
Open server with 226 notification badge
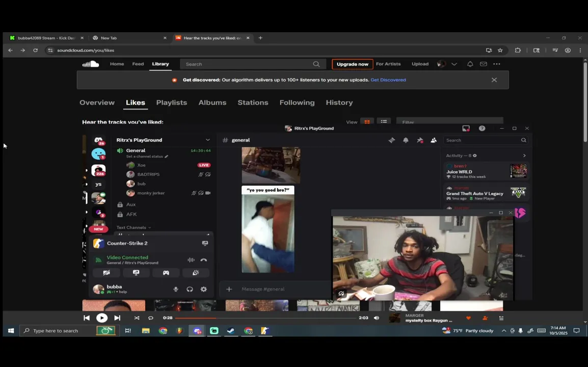98,170
